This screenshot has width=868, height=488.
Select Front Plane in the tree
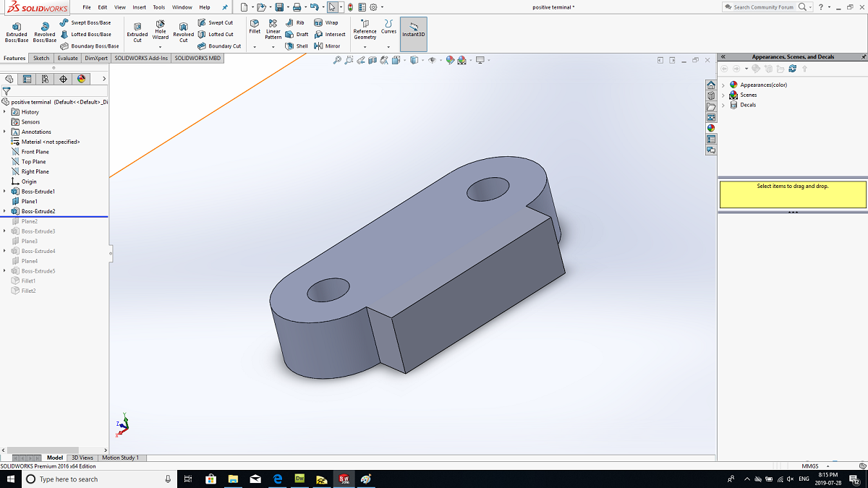(30, 152)
